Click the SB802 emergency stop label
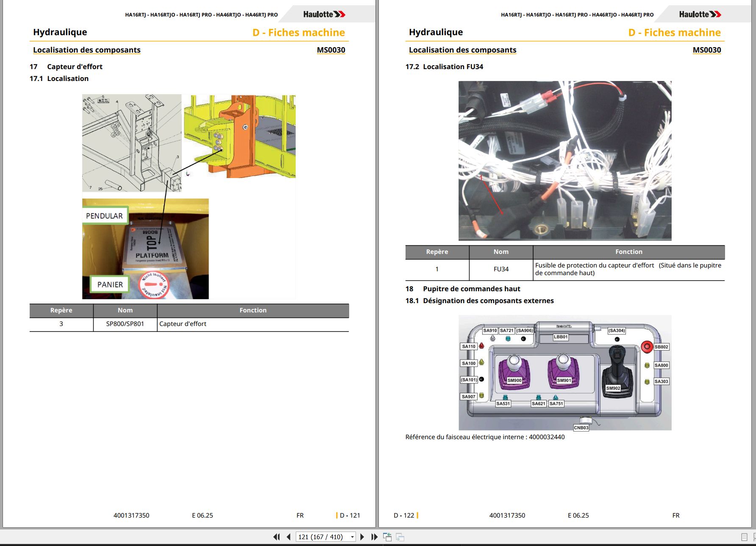Image resolution: width=756 pixels, height=546 pixels. 661,347
